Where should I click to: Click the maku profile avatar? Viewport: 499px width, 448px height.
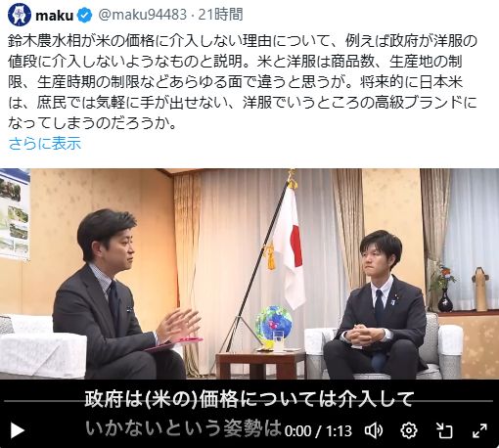pyautogui.click(x=20, y=15)
